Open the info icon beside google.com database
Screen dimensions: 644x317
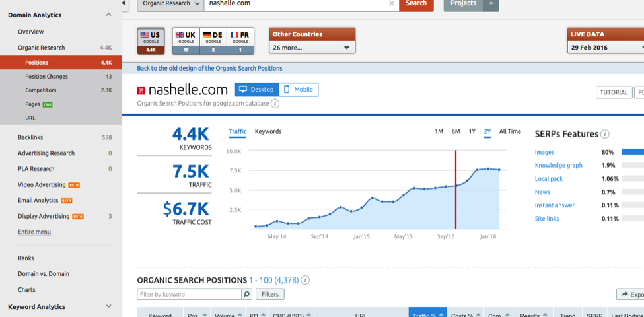pyautogui.click(x=275, y=104)
